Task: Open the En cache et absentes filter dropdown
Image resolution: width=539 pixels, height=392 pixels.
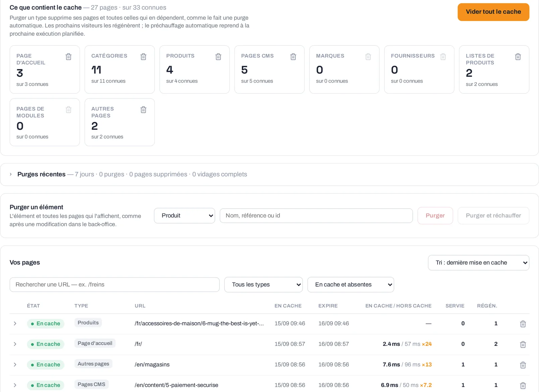Action: pos(351,284)
